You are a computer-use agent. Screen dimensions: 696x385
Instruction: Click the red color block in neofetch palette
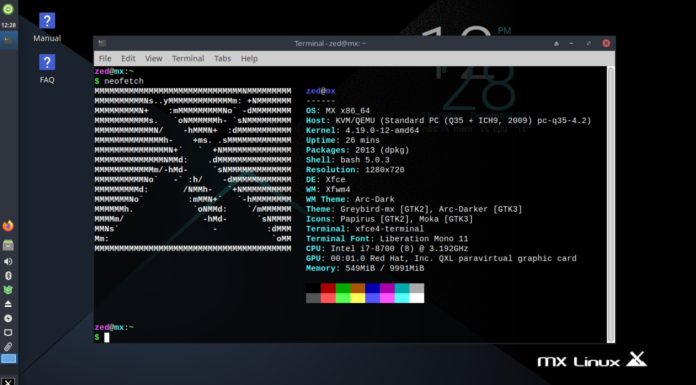tap(328, 288)
